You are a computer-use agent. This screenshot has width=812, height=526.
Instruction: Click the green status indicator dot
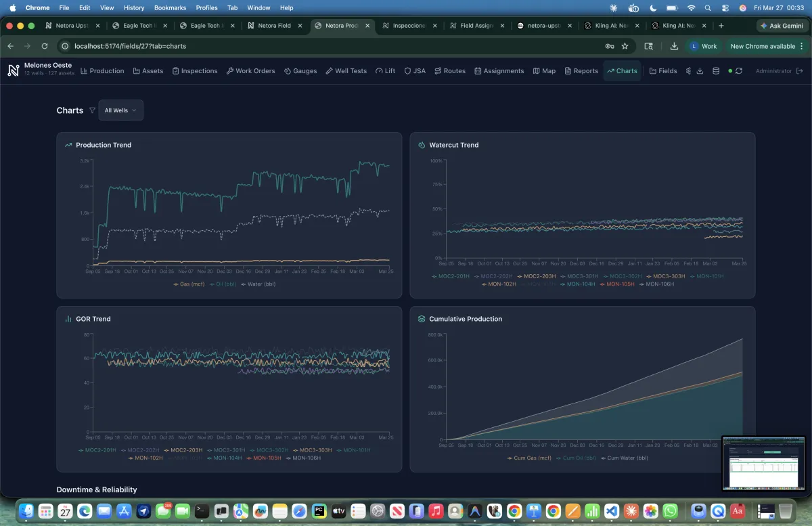pyautogui.click(x=730, y=70)
